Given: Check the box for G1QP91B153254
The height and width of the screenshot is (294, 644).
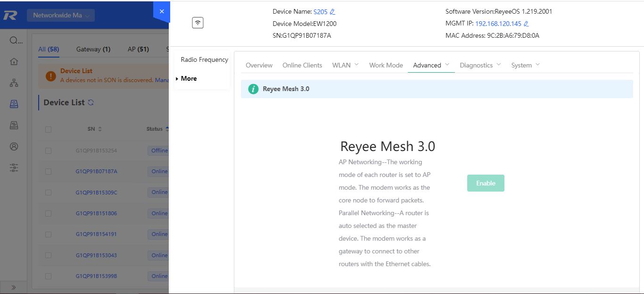Looking at the screenshot, I should pos(48,151).
